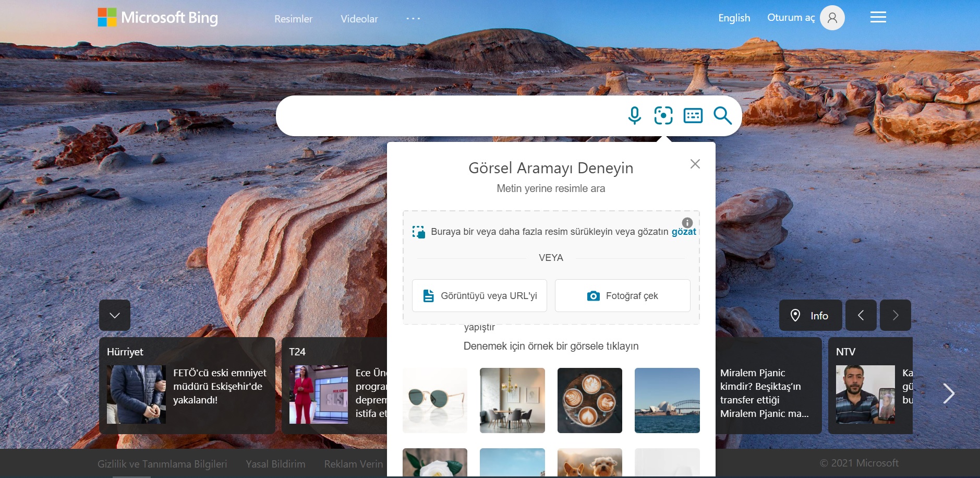Show next background image

pos(895,315)
